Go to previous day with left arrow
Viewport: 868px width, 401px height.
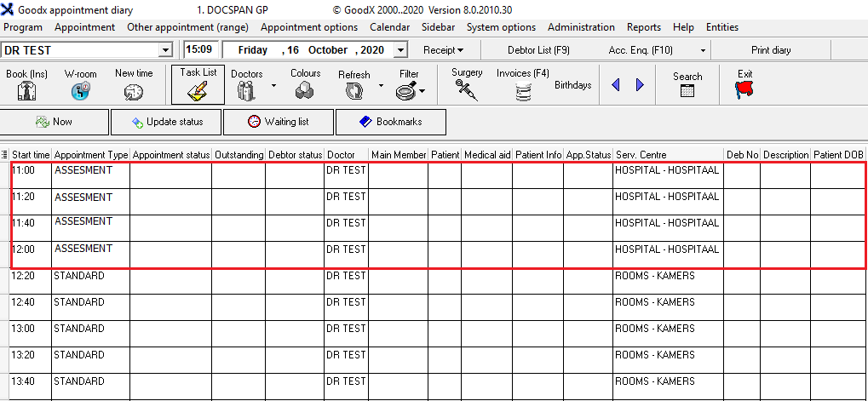point(616,84)
